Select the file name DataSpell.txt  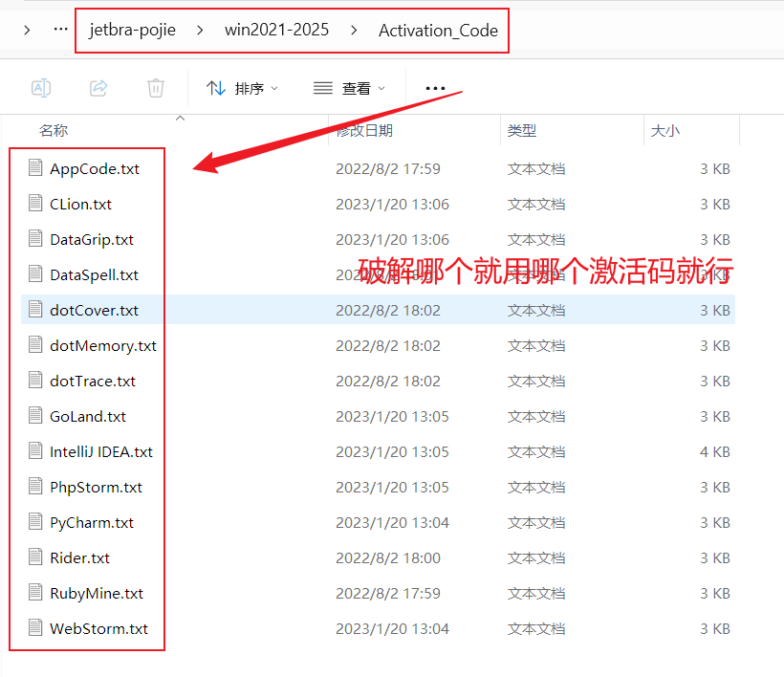tap(94, 275)
